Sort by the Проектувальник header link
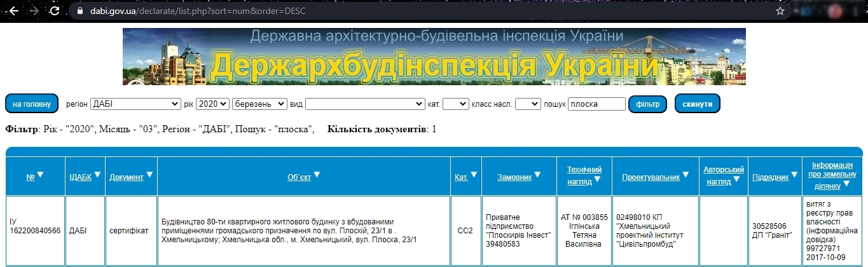This screenshot has width=868, height=267. pos(651,177)
